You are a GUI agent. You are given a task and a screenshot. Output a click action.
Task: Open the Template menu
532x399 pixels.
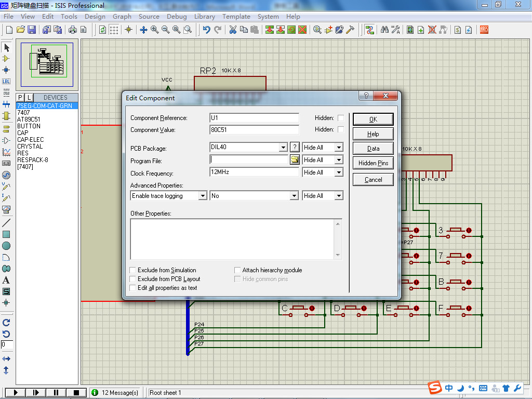click(236, 16)
